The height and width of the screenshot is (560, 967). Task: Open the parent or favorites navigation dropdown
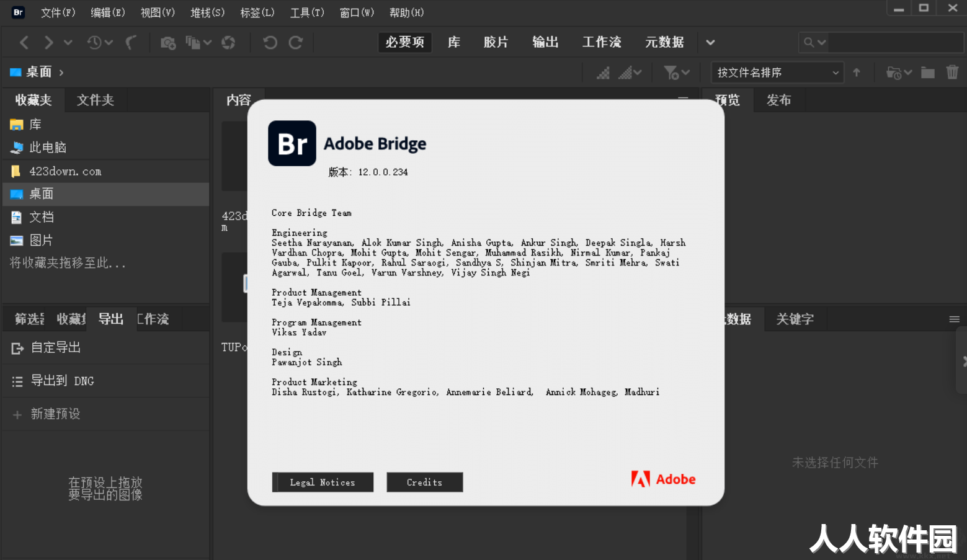[68, 42]
